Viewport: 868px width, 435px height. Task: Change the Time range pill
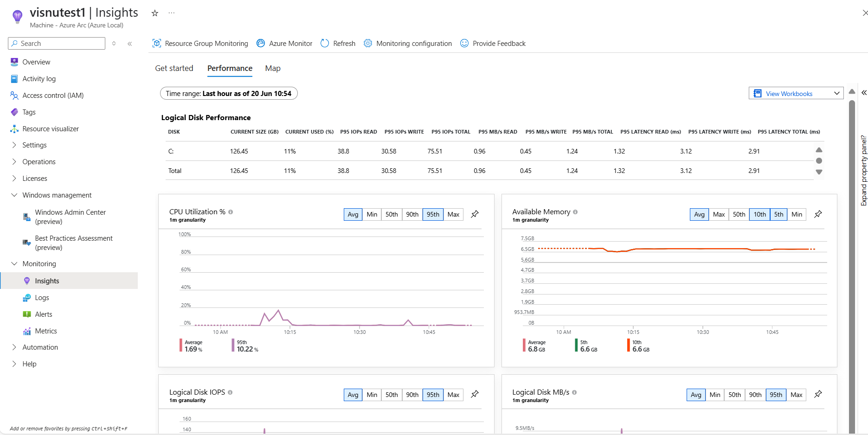[229, 93]
